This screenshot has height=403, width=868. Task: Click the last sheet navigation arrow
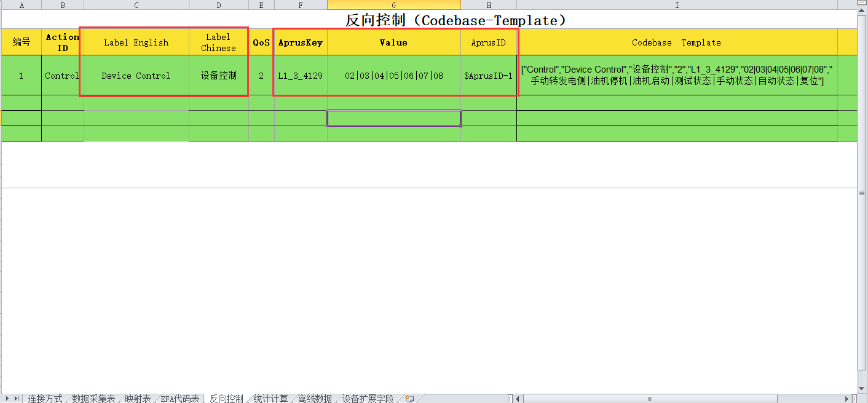(x=17, y=399)
